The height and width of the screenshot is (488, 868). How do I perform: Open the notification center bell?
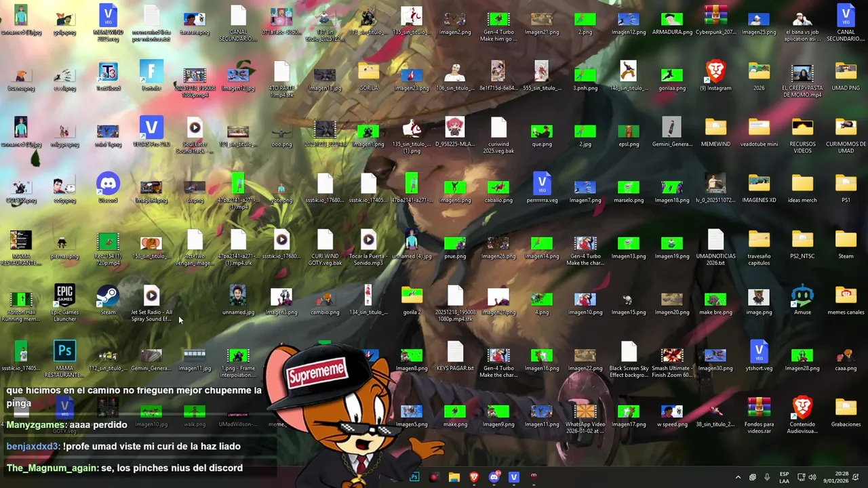[x=855, y=477]
